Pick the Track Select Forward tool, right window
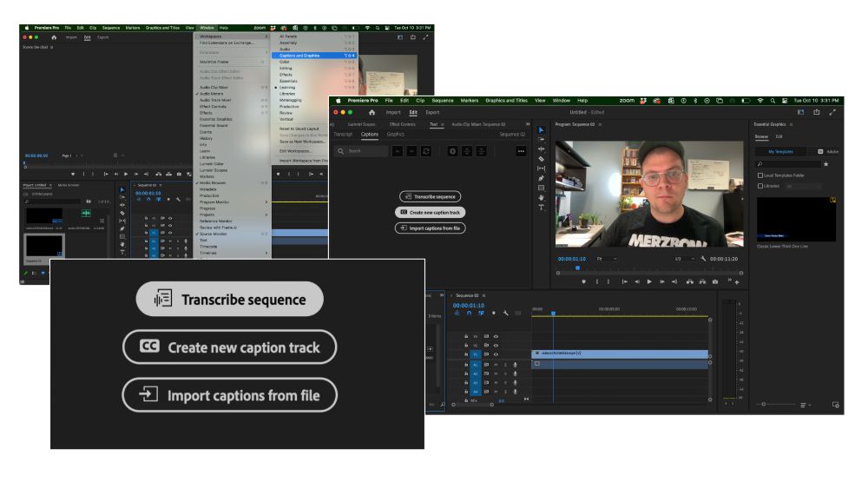This screenshot has height=482, width=868. [542, 140]
